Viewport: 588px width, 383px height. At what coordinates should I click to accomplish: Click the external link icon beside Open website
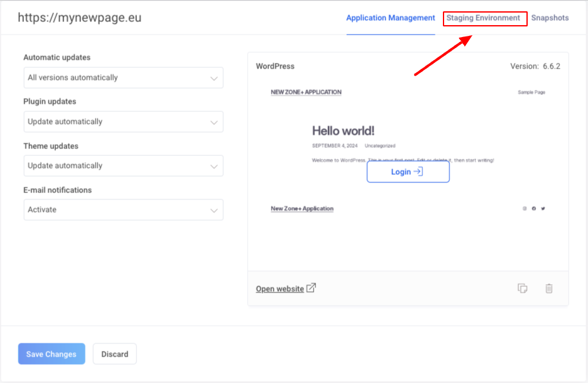pos(311,288)
